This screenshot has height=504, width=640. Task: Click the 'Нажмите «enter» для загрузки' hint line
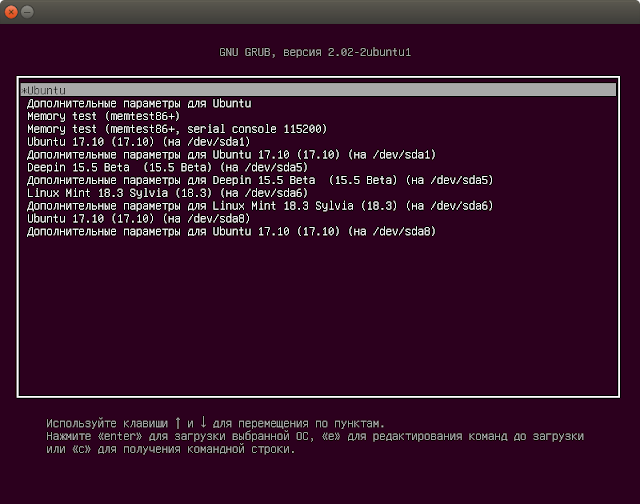(315, 436)
